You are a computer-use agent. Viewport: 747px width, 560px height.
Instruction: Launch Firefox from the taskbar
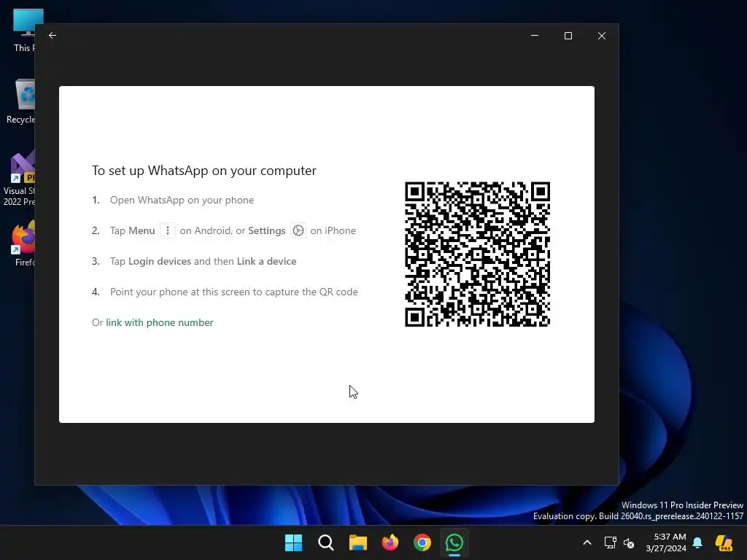pos(390,542)
